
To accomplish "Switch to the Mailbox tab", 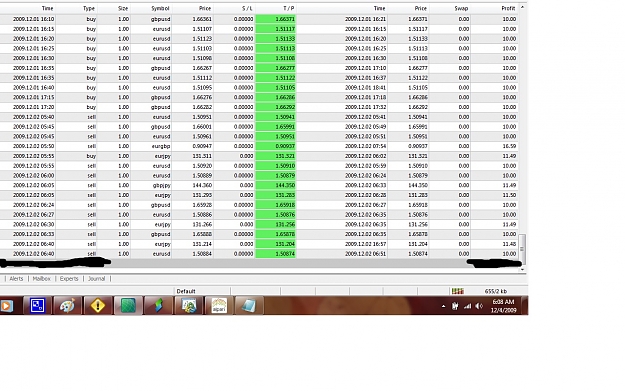I will pyautogui.click(x=41, y=279).
